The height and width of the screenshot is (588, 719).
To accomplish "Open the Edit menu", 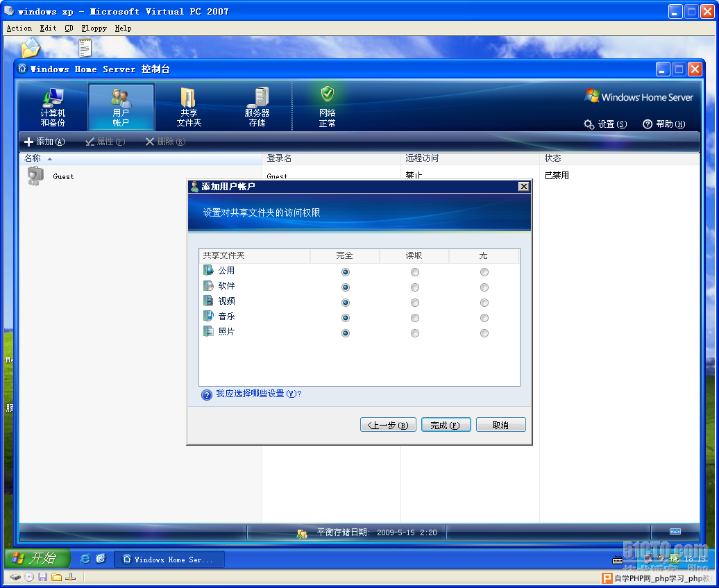I will coord(48,28).
